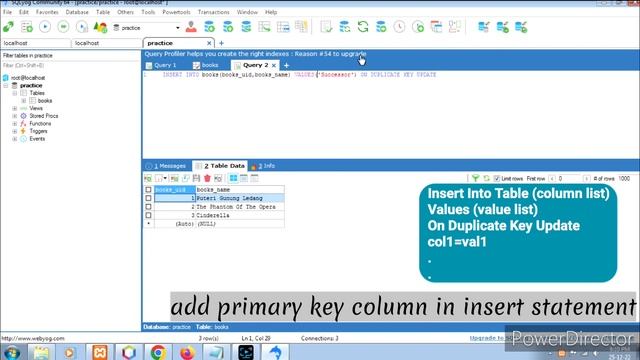Click the Windows Start button
This screenshot has width=640, height=360.
pos(12,352)
